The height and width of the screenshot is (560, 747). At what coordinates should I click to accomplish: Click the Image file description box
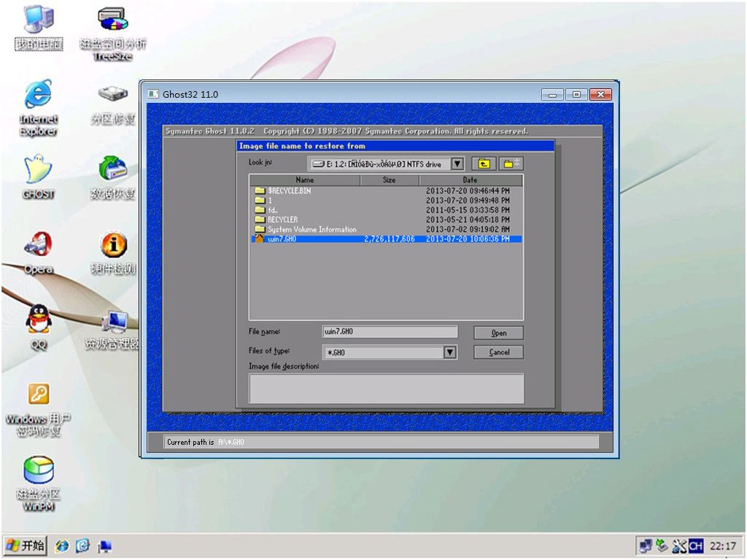[x=387, y=389]
